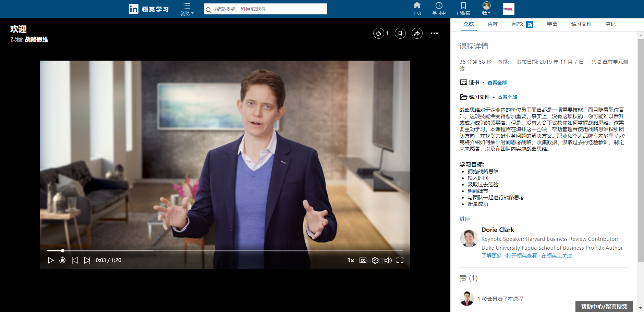
Task: Seek on the video progress bar
Action: [x=225, y=251]
